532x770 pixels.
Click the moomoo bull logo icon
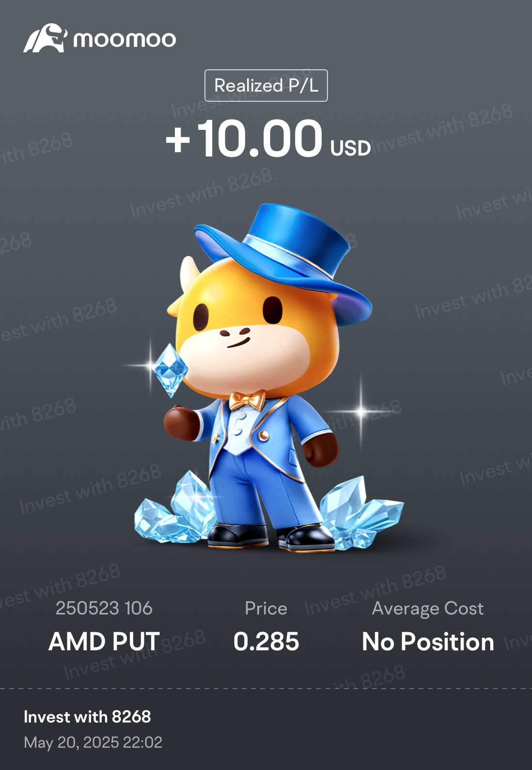[45, 38]
